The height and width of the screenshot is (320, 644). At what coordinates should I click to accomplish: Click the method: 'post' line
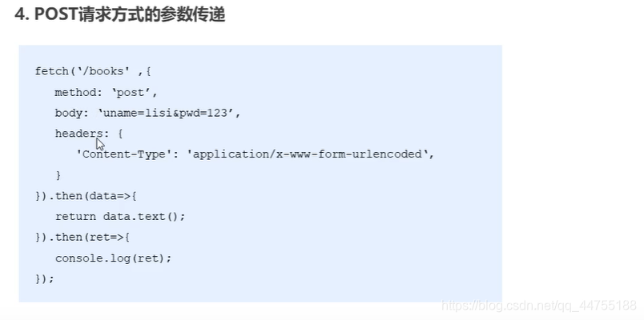point(107,92)
